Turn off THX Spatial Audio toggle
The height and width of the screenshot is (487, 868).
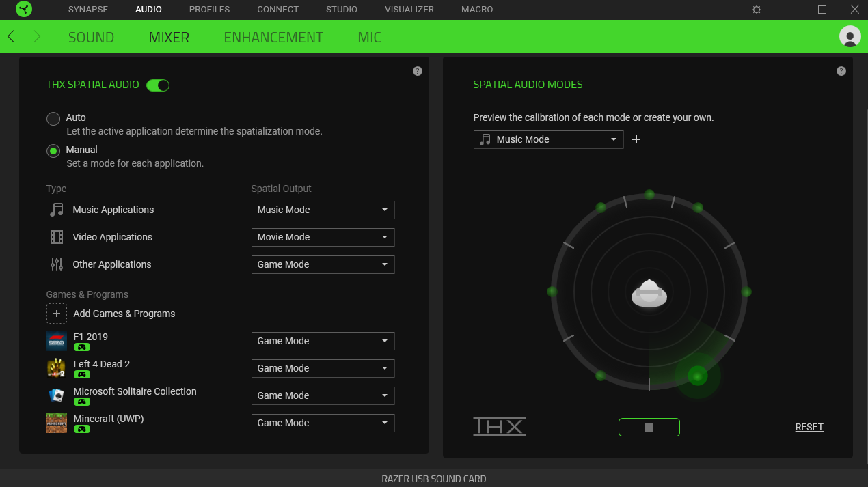[158, 85]
